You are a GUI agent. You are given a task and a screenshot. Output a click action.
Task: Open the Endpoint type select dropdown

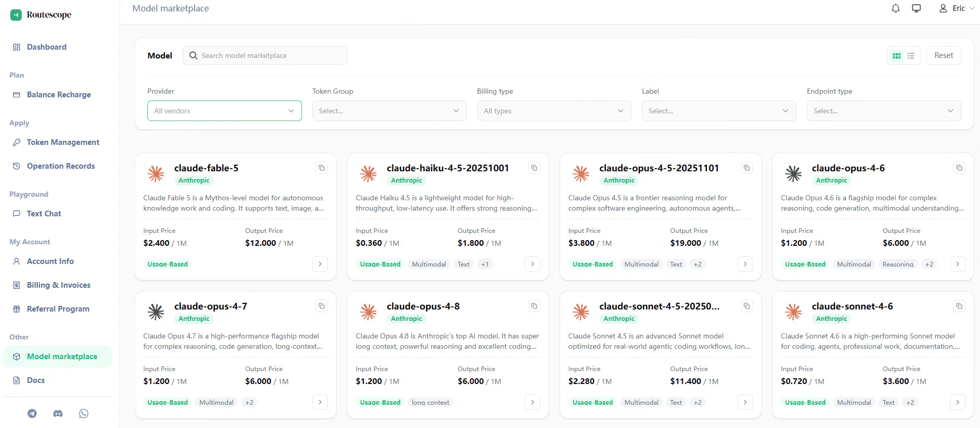[x=884, y=111]
